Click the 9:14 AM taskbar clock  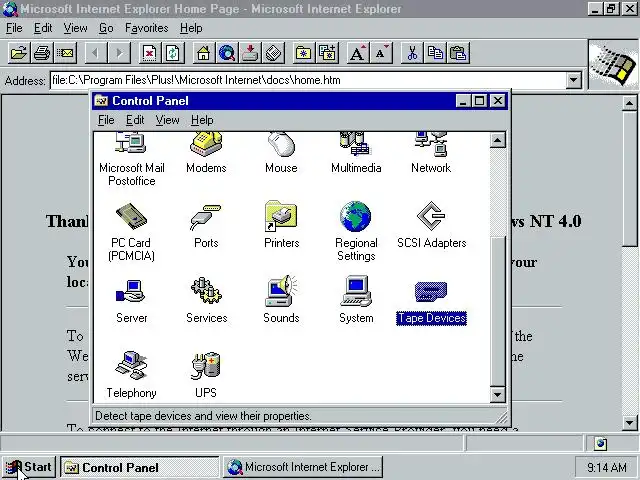coord(607,467)
